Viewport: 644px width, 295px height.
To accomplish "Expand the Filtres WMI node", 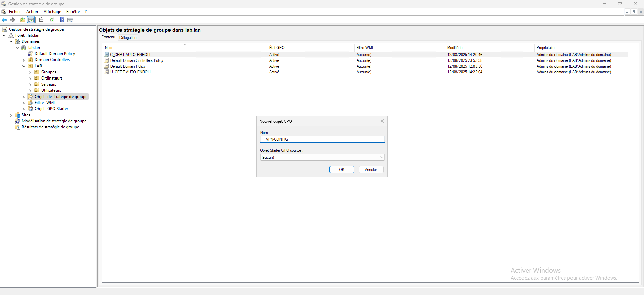I will pyautogui.click(x=24, y=103).
